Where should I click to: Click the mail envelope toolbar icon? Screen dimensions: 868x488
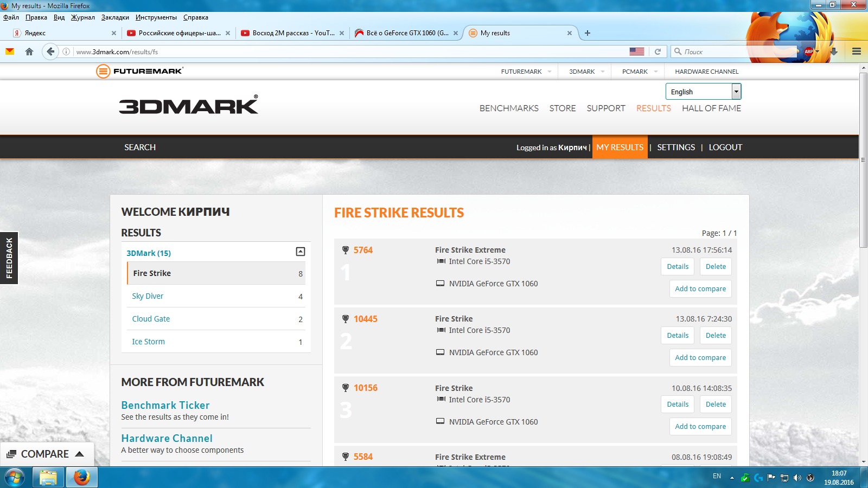(x=10, y=52)
